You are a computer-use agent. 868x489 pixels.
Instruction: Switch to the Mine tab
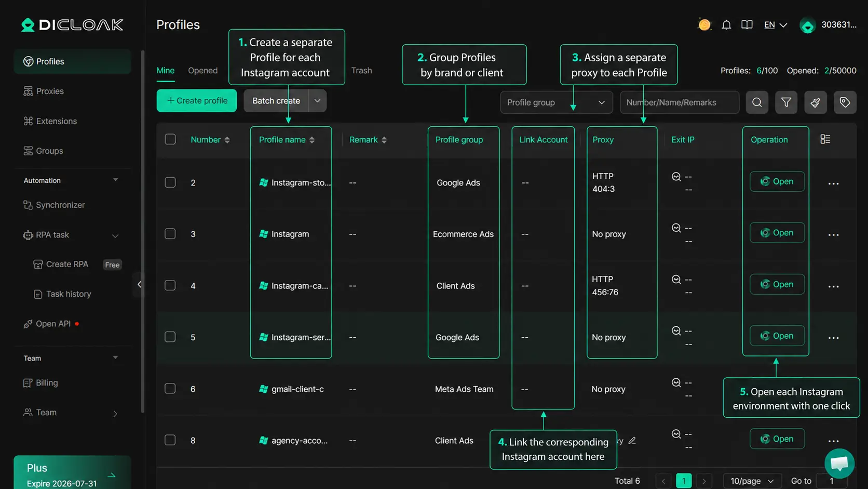[166, 71]
